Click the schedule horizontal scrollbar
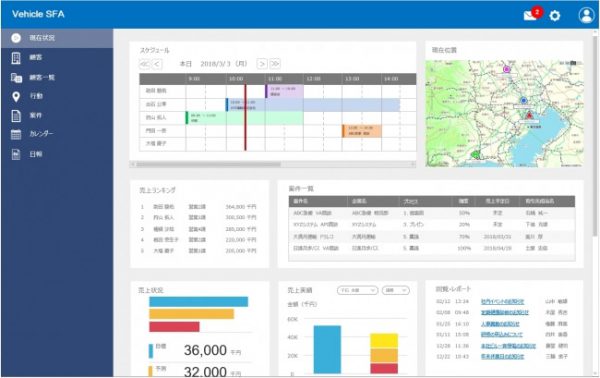The image size is (600, 378). point(209,165)
